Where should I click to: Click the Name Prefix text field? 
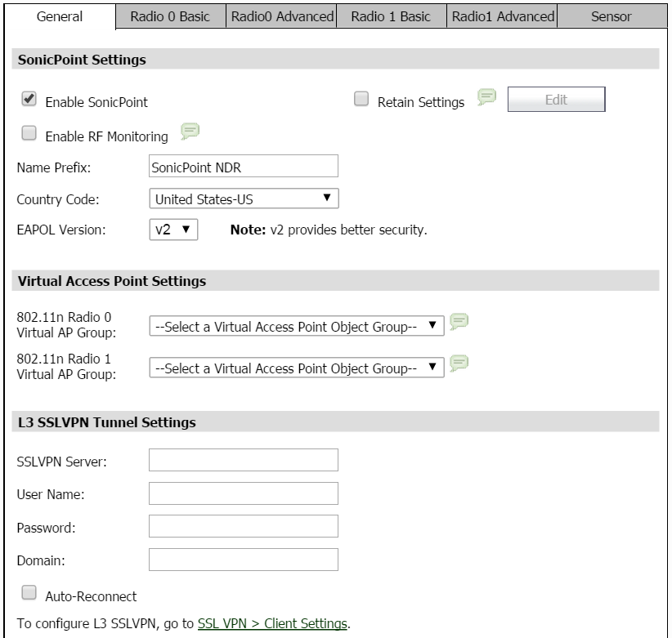(244, 166)
